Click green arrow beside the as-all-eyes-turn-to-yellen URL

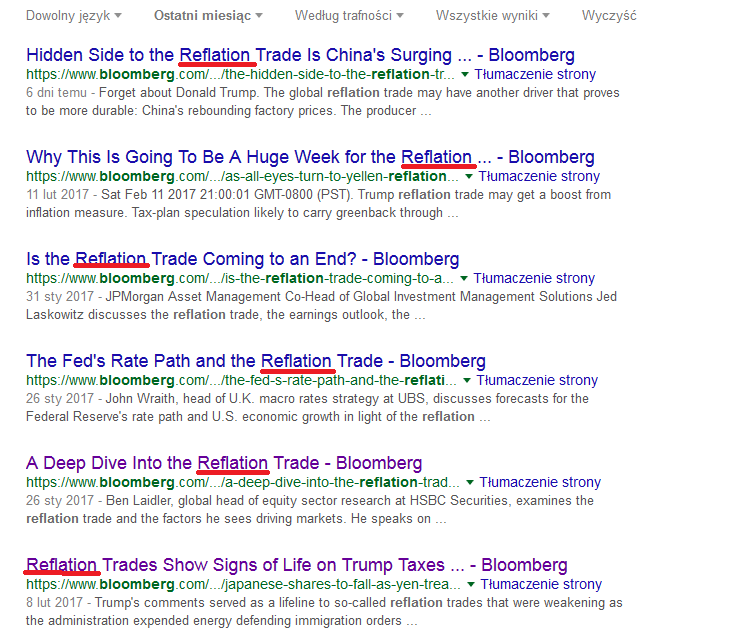click(470, 177)
